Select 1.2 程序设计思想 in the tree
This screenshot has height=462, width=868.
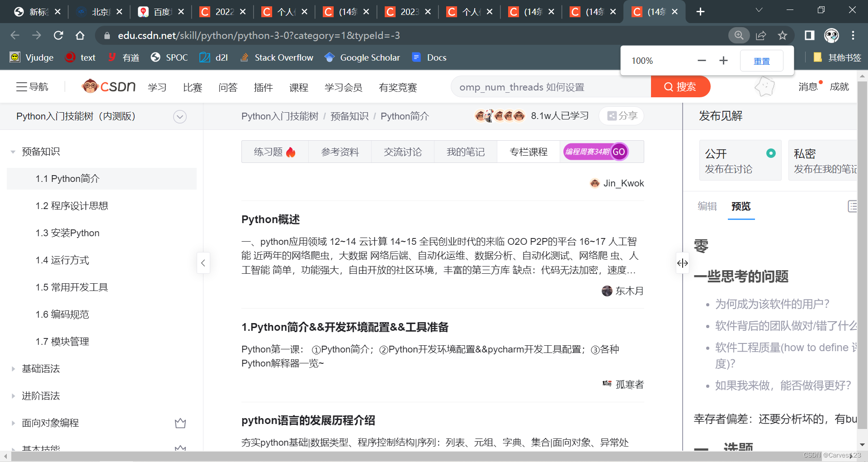[72, 206]
